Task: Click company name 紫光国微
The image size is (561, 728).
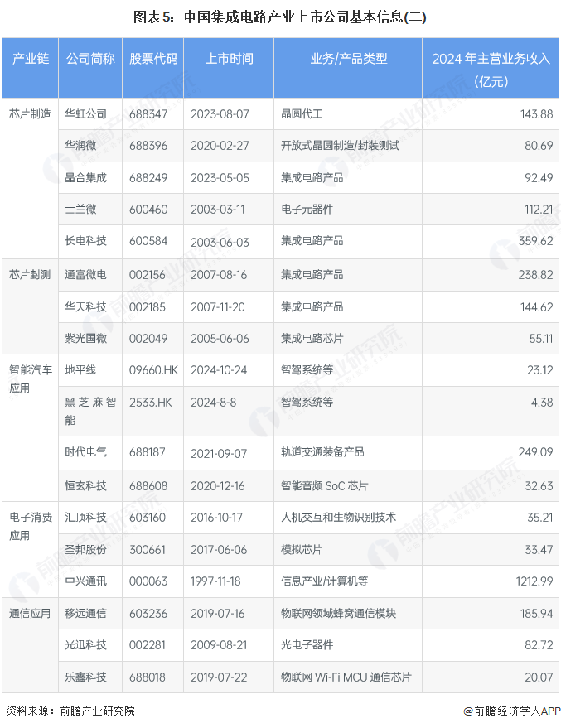Action: pyautogui.click(x=85, y=339)
